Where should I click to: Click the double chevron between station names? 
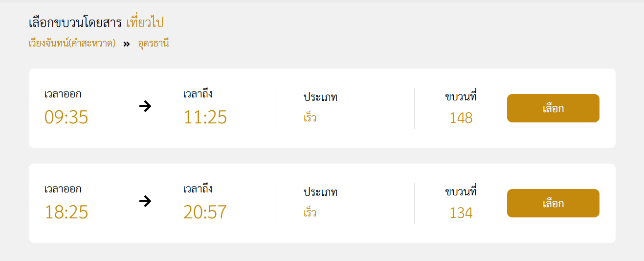(127, 44)
